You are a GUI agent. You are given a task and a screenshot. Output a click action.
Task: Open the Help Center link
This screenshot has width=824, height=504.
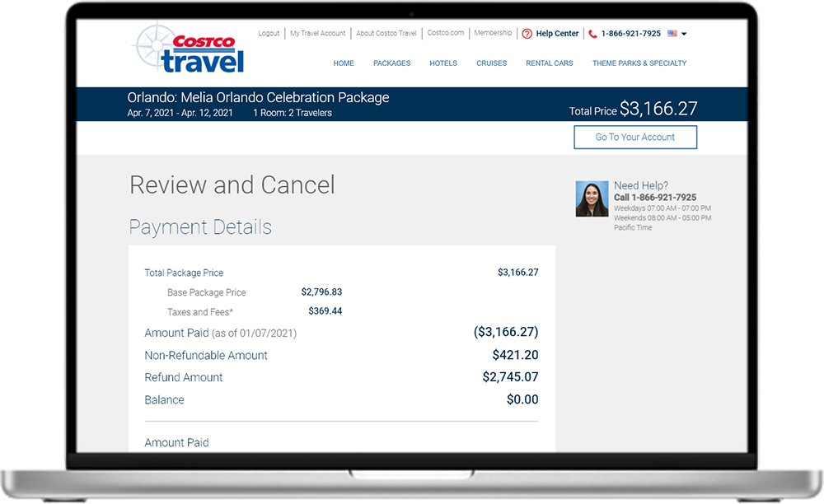click(x=557, y=34)
